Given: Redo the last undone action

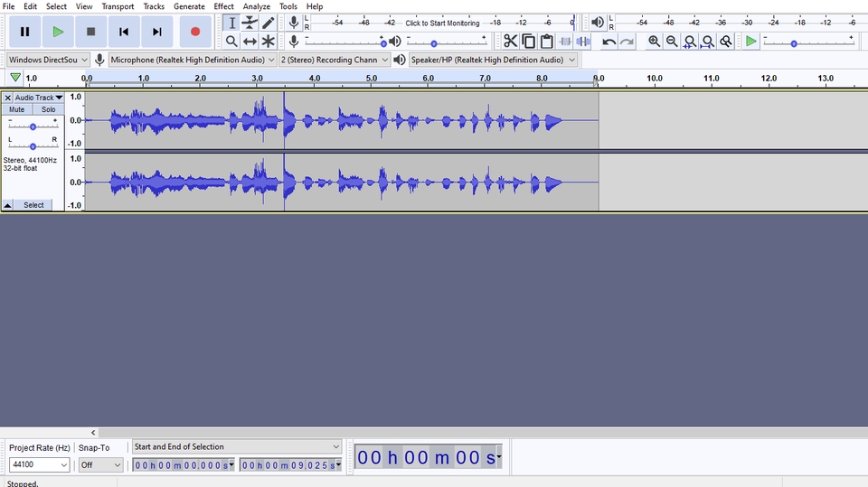Looking at the screenshot, I should pos(627,41).
